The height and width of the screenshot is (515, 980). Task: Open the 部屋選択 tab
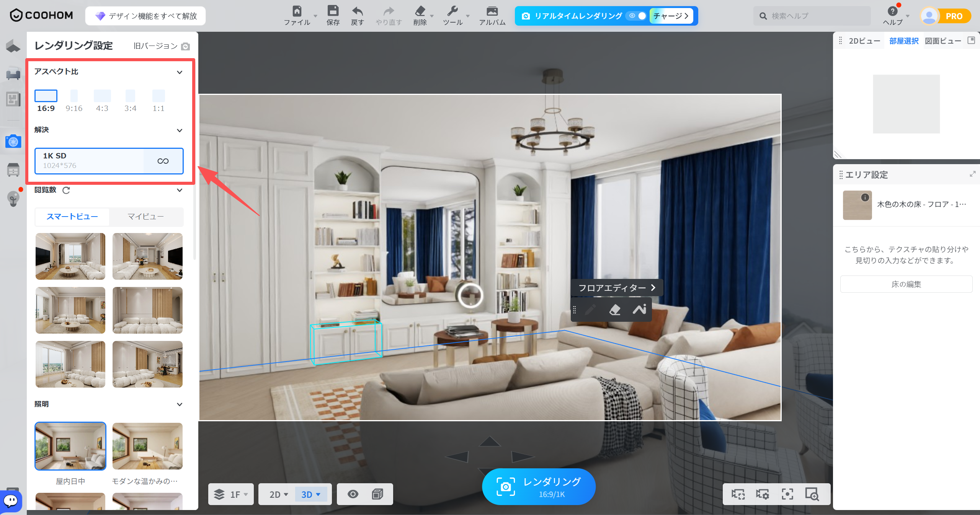pos(903,41)
